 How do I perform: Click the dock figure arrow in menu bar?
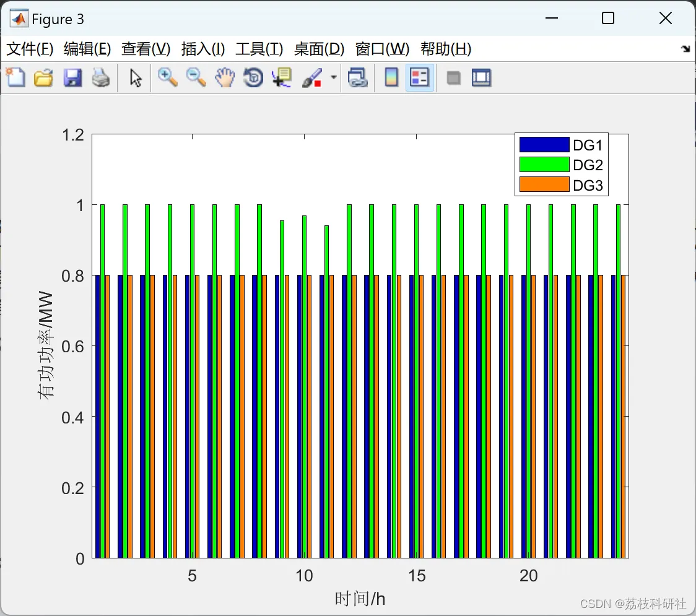(685, 49)
